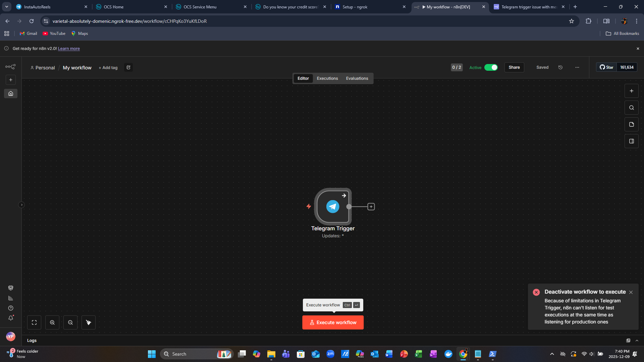Deactivate the workflow with the Active toggle
The width and height of the screenshot is (644, 362).
click(x=491, y=67)
